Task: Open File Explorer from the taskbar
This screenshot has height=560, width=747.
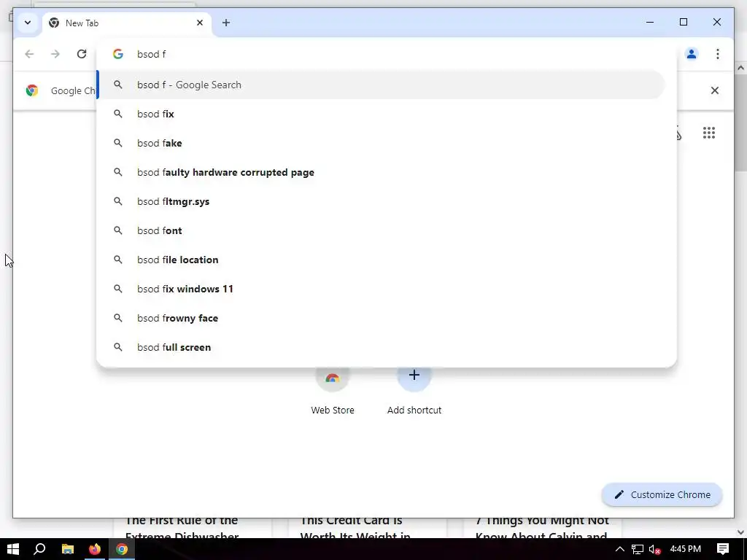Action: pos(68,549)
